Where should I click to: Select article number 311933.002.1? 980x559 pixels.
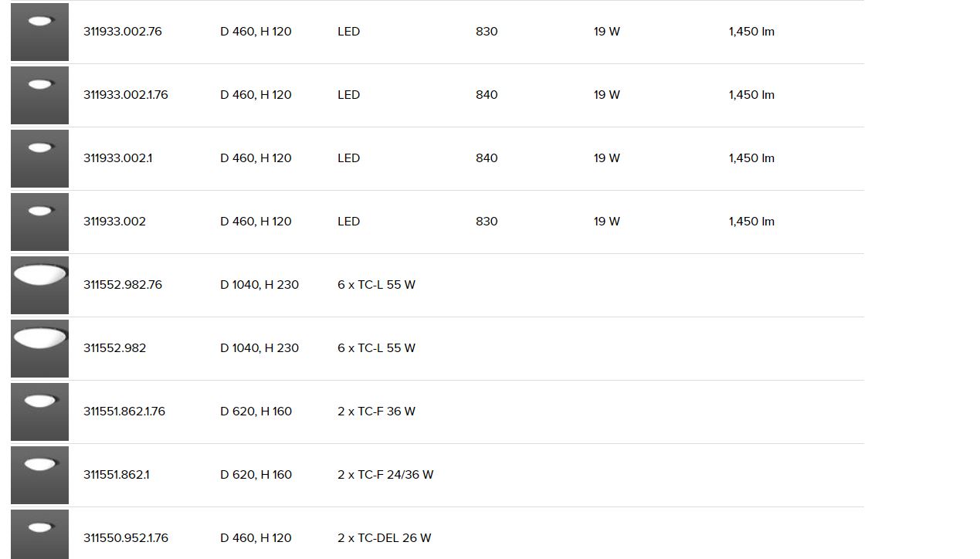coord(118,158)
